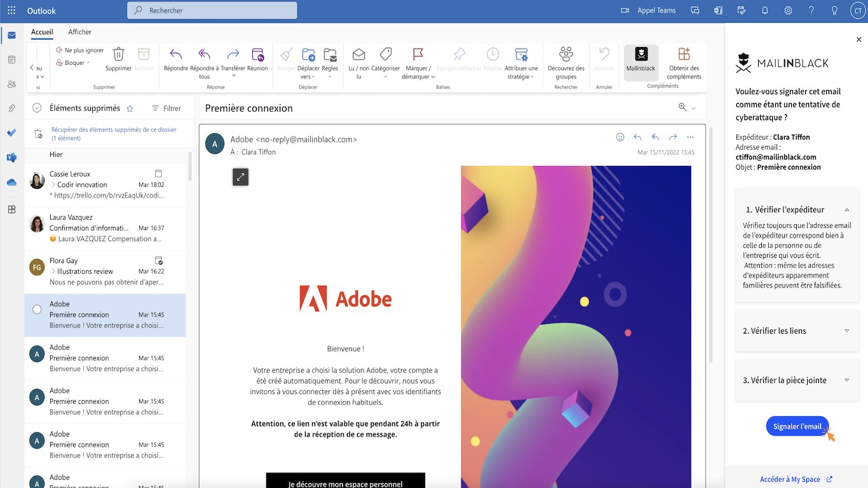
Task: Open People contacts in sidebar
Action: coord(11,84)
